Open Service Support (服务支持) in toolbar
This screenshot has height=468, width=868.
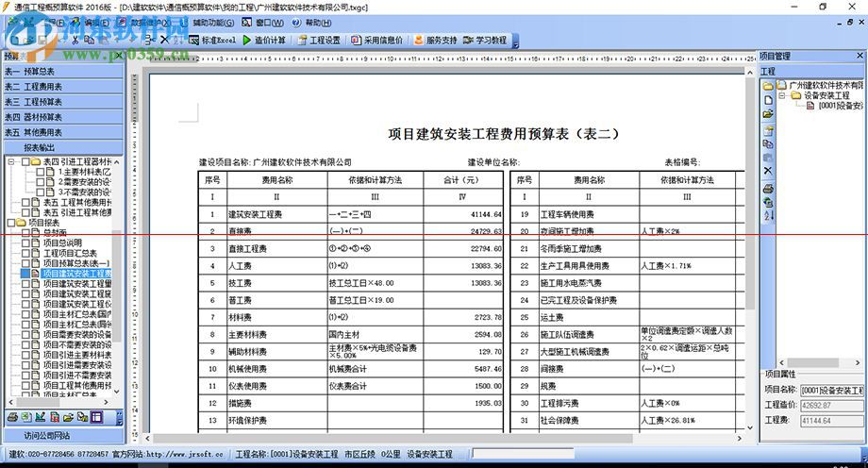click(435, 40)
